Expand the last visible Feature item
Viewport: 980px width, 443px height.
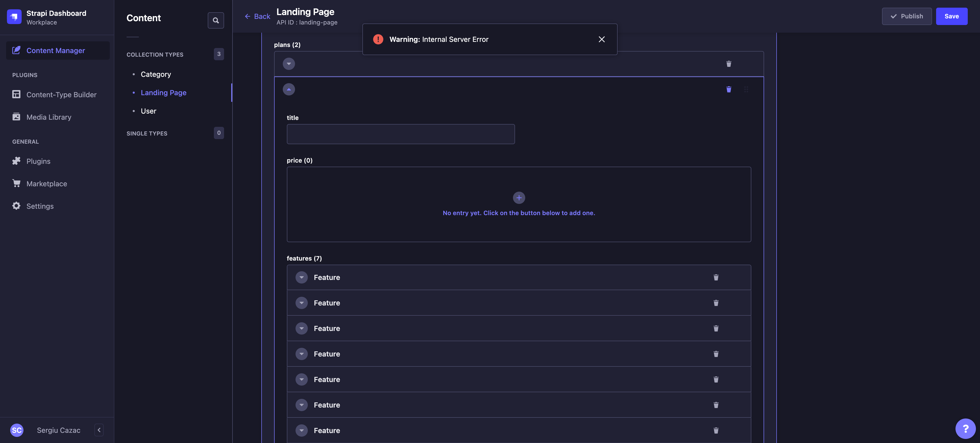[x=301, y=430]
